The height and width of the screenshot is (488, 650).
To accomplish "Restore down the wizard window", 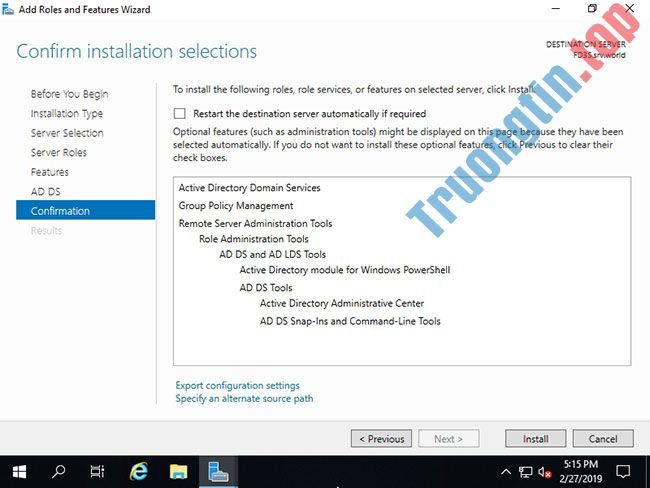I will pyautogui.click(x=592, y=9).
